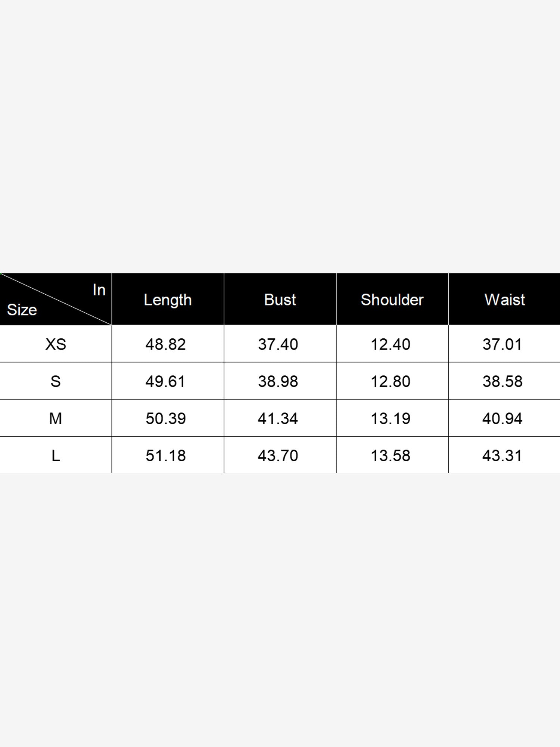Click the Length column header

click(x=168, y=300)
